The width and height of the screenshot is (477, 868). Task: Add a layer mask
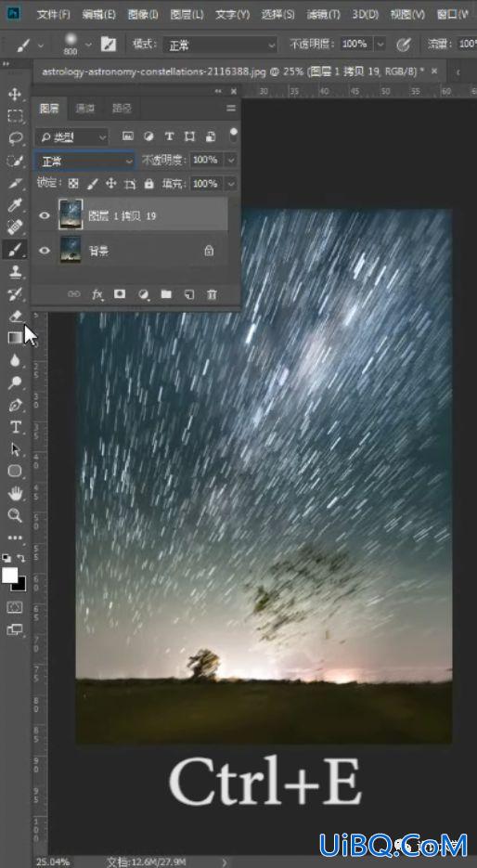(x=120, y=294)
